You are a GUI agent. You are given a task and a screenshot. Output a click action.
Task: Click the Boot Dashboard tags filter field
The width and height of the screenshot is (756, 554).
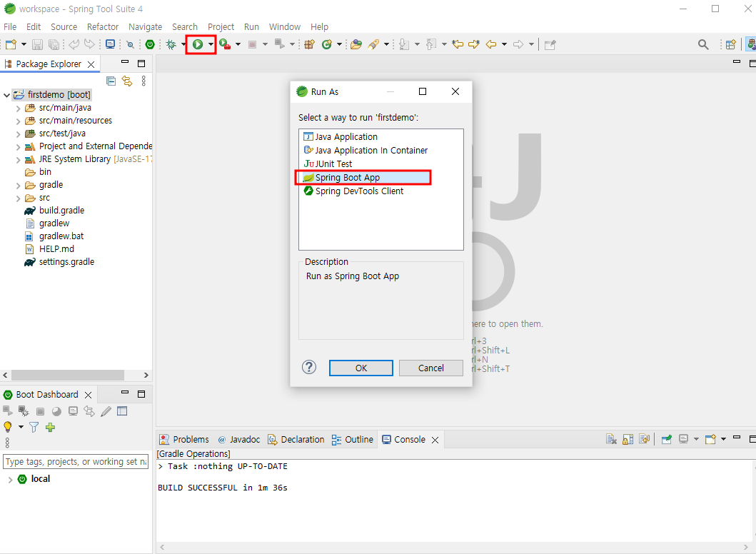pyautogui.click(x=76, y=461)
